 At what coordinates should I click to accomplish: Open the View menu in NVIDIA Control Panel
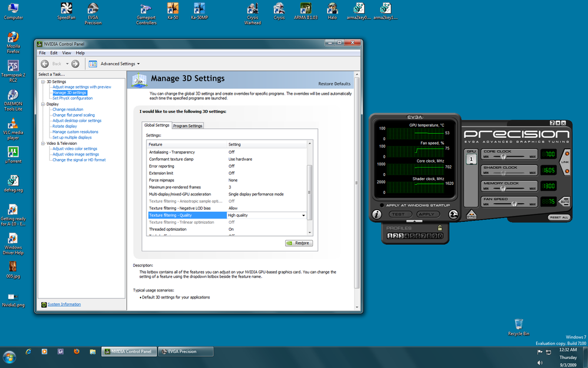click(x=66, y=52)
